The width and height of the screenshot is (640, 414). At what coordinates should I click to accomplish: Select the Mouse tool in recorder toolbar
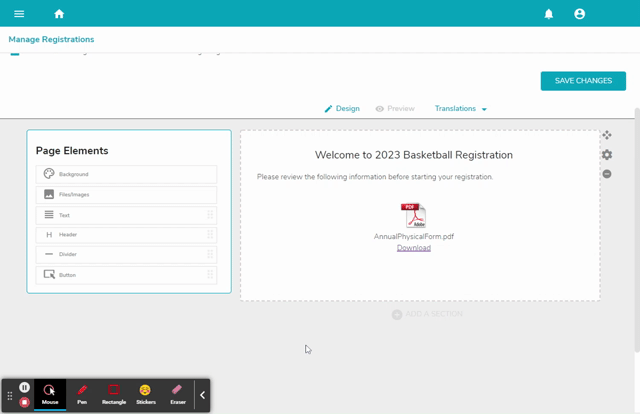pos(50,395)
